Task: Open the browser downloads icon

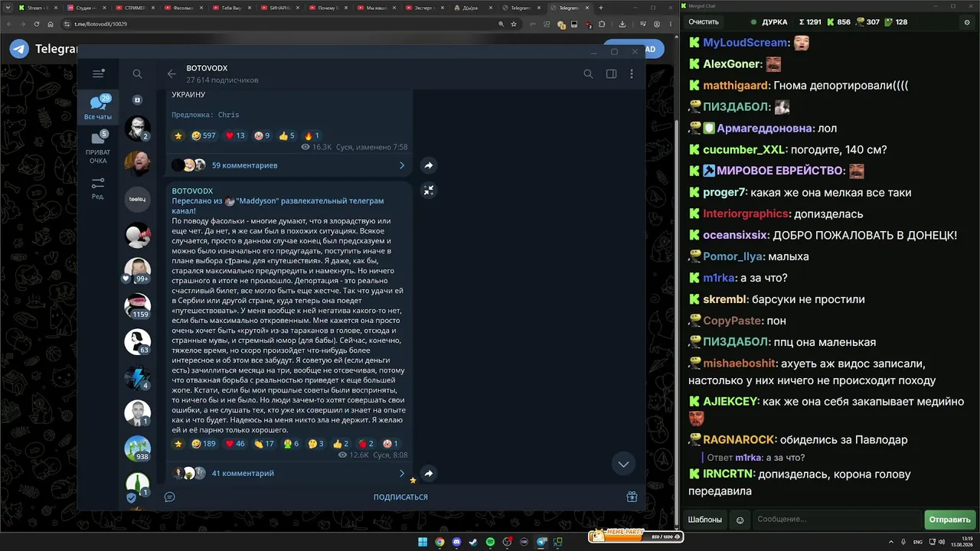Action: point(622,24)
